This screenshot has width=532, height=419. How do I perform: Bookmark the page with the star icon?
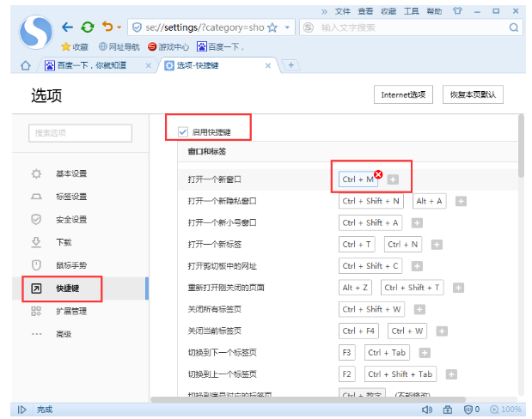(272, 27)
